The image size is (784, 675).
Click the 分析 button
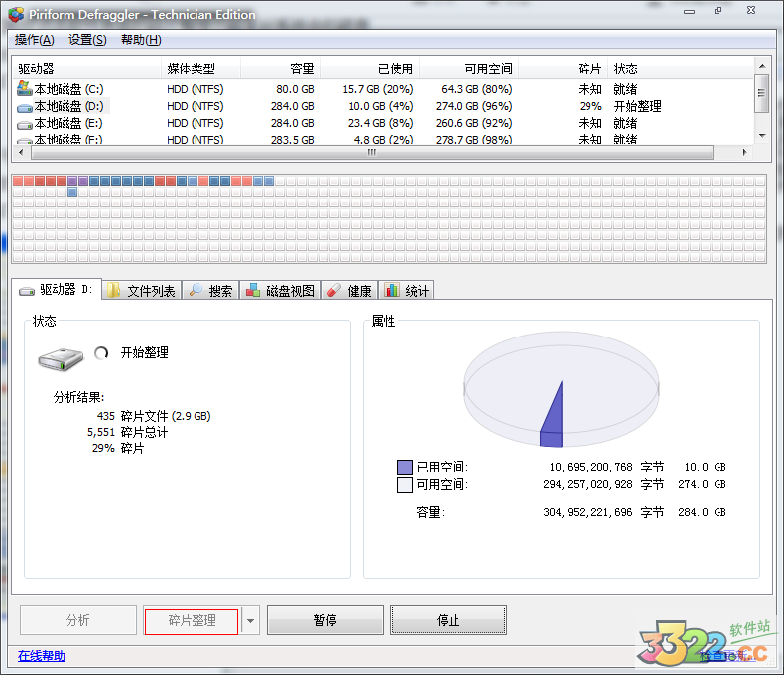tap(78, 620)
